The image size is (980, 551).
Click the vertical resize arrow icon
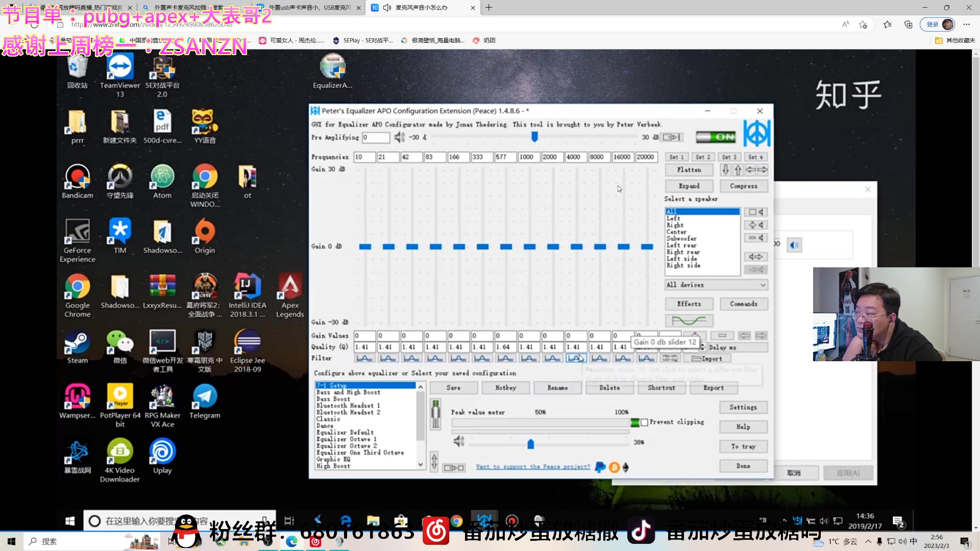[x=434, y=461]
